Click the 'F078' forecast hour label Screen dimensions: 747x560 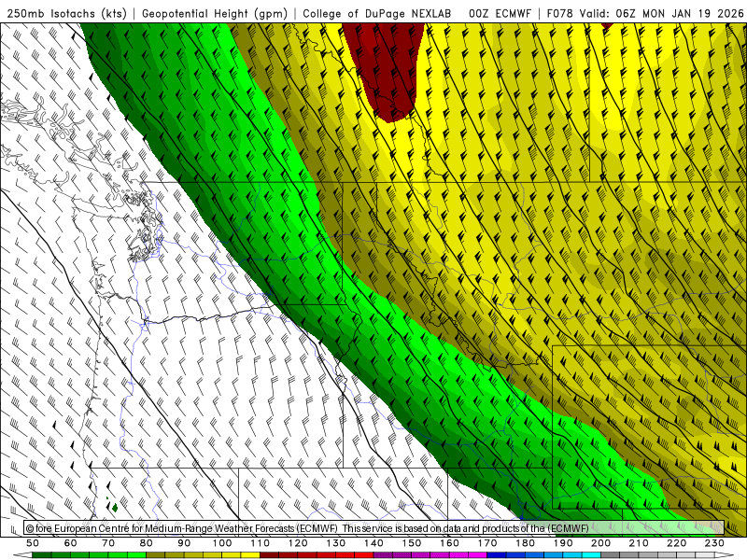pos(559,14)
